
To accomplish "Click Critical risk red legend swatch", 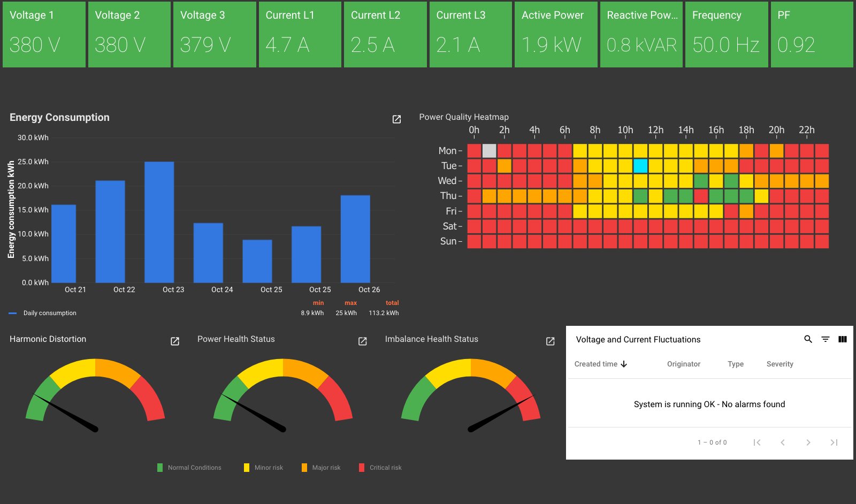I will point(362,468).
